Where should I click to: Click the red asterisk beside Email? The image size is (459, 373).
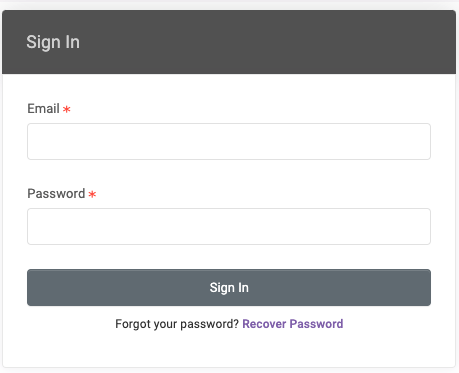coord(67,109)
